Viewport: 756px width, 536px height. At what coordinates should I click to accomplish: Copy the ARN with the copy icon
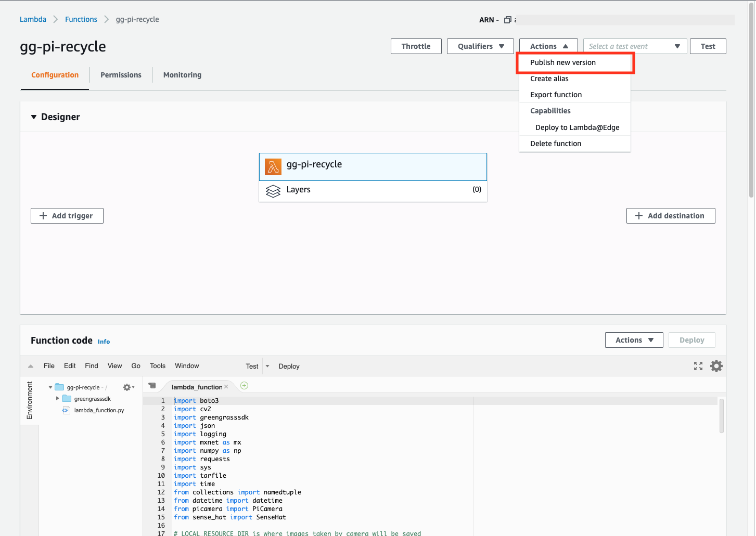(508, 20)
